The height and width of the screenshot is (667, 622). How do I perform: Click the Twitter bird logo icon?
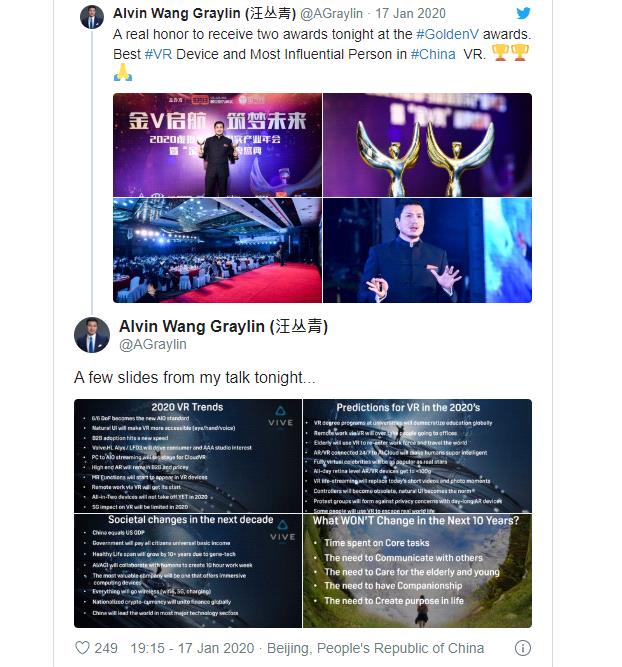523,13
